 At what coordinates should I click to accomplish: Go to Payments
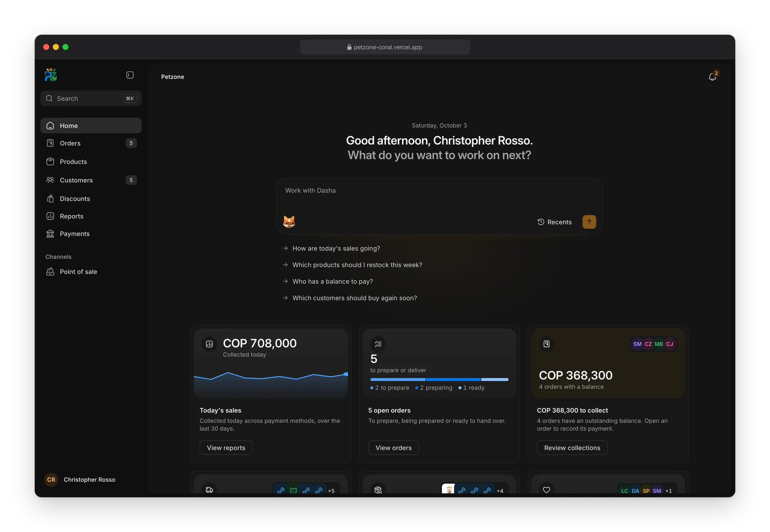[x=91, y=234]
